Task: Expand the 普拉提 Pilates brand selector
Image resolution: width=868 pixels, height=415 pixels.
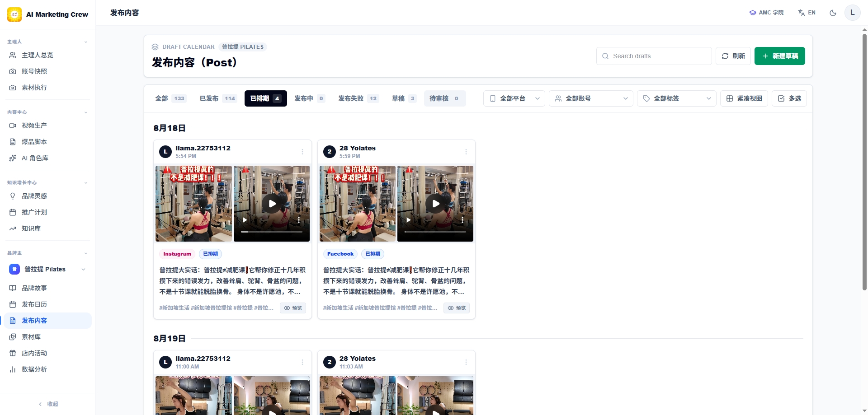Action: coord(47,269)
